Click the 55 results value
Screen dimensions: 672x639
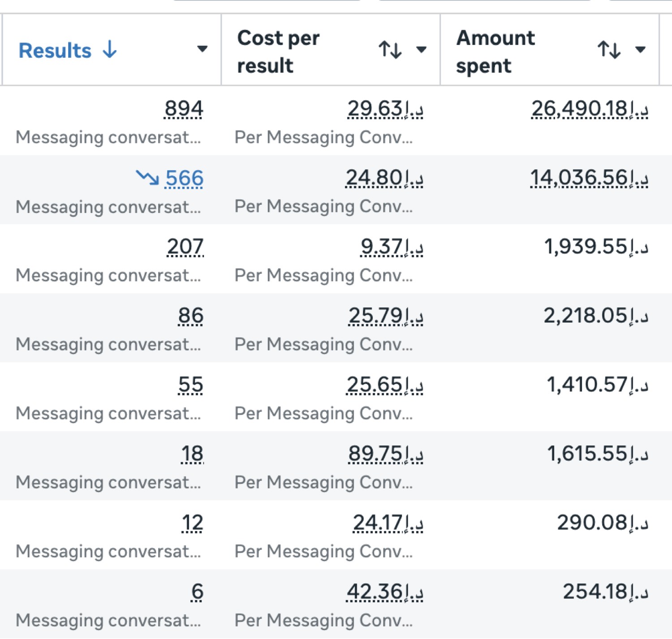(191, 385)
